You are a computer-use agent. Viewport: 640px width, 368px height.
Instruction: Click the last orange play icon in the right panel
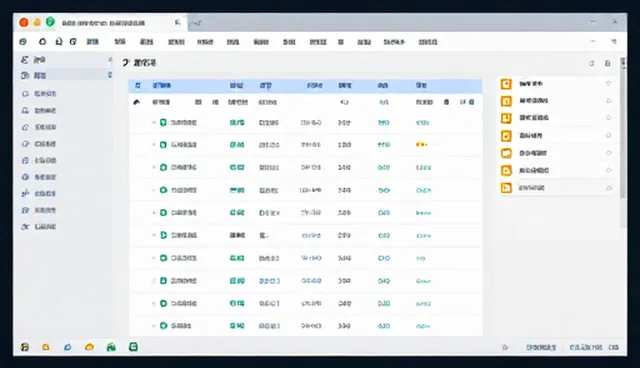pos(506,188)
